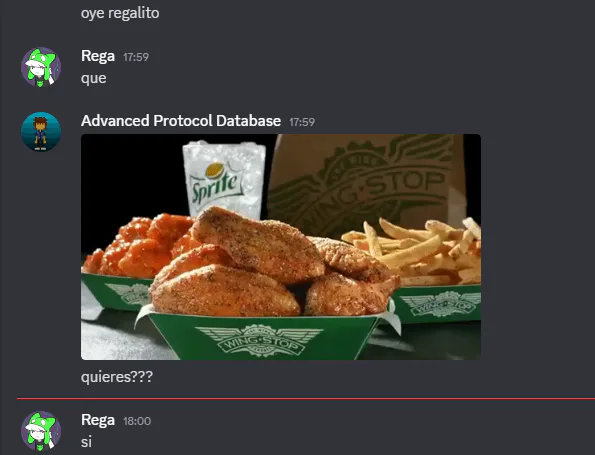The width and height of the screenshot is (595, 455).
Task: Click the orange buffalo wings in the image
Action: pyautogui.click(x=139, y=245)
